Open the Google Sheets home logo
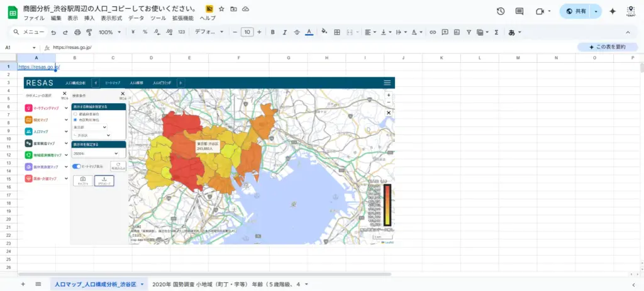 [x=13, y=13]
